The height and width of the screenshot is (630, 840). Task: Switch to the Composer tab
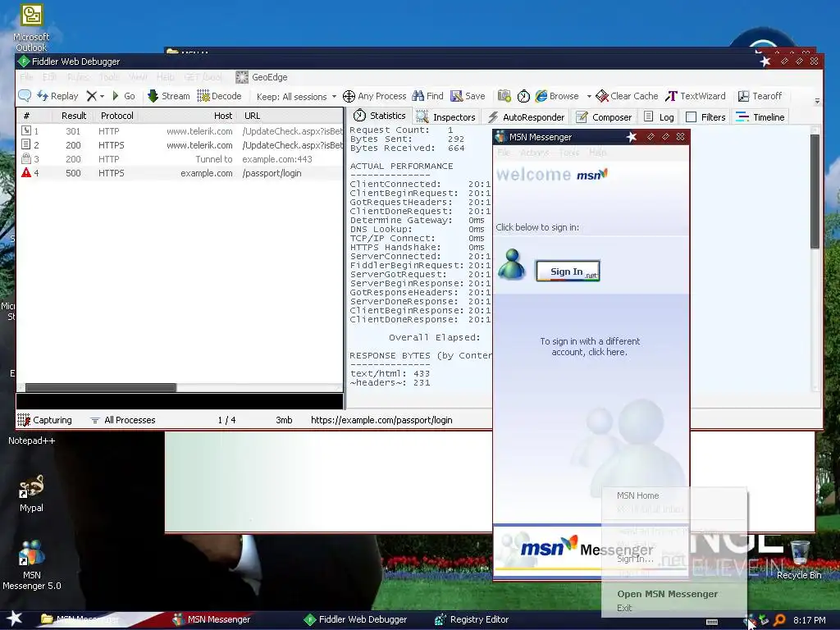click(603, 116)
